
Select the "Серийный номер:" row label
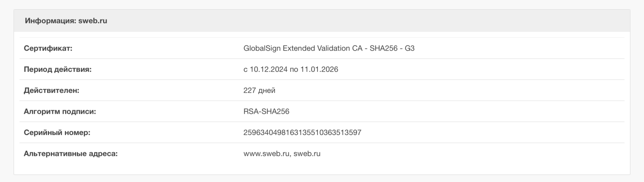[x=57, y=133]
